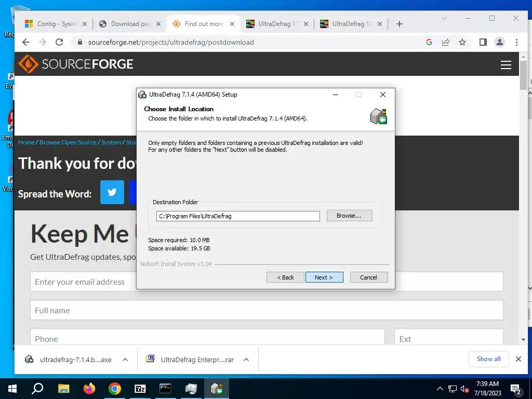Switch to Chrome in taskbar
This screenshot has width=532, height=399.
pos(115,389)
